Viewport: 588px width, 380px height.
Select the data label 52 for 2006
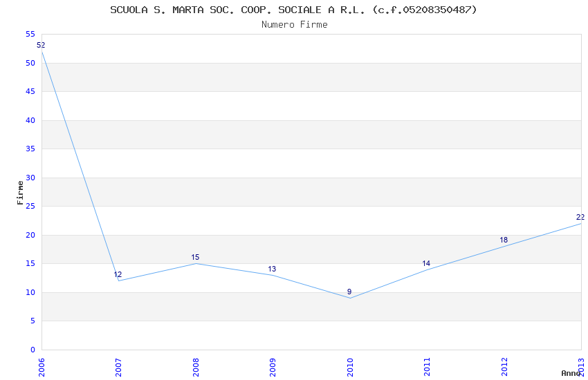[41, 46]
